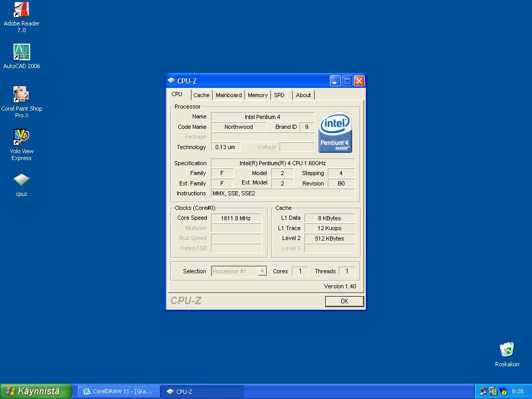Click the Cores count value
This screenshot has width=532, height=399.
pos(300,271)
